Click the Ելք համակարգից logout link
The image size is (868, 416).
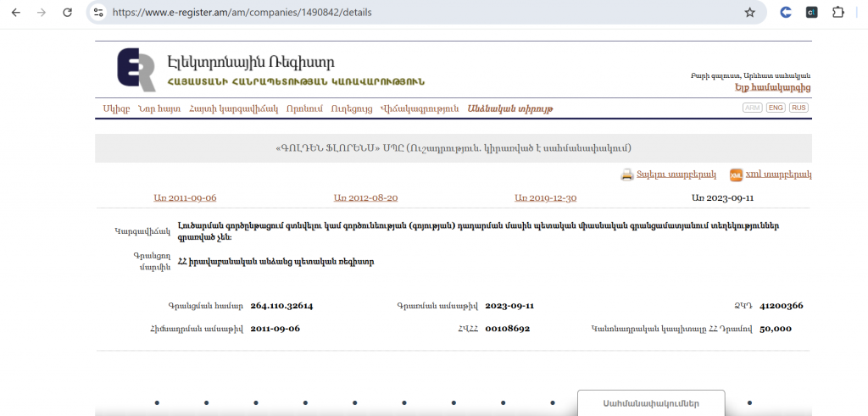point(772,86)
